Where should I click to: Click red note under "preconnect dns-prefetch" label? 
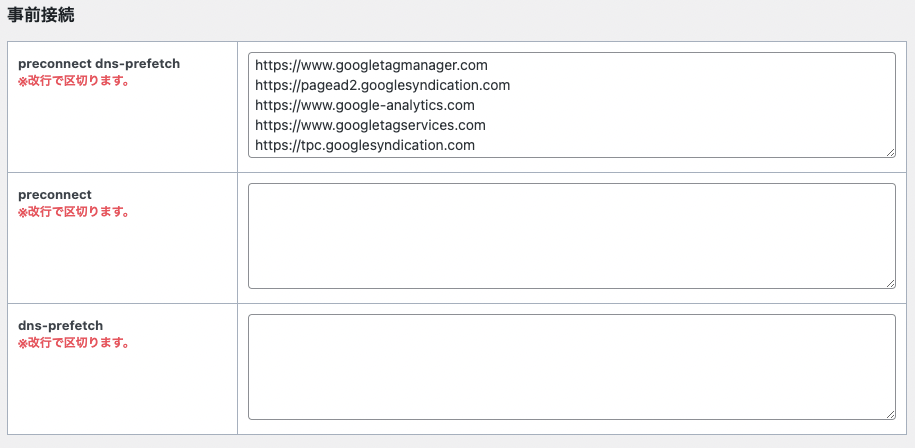point(73,80)
